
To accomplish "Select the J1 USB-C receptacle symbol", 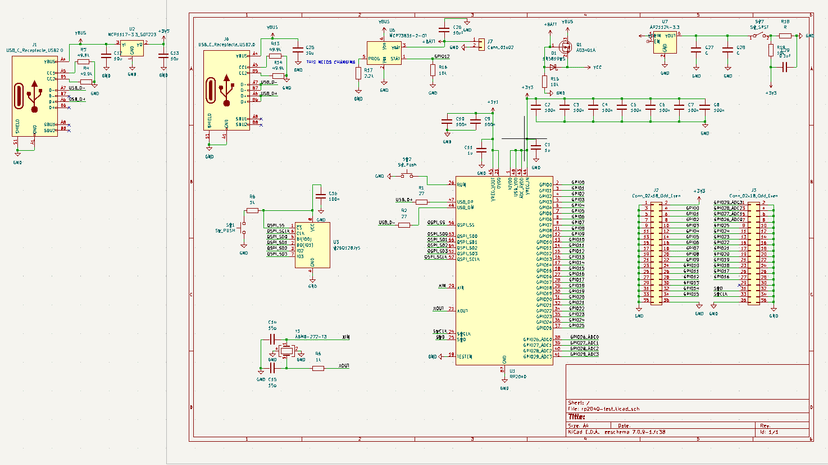I will click(x=35, y=96).
